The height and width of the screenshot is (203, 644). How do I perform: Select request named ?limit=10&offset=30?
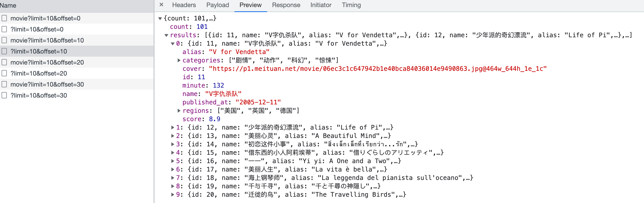tap(39, 95)
